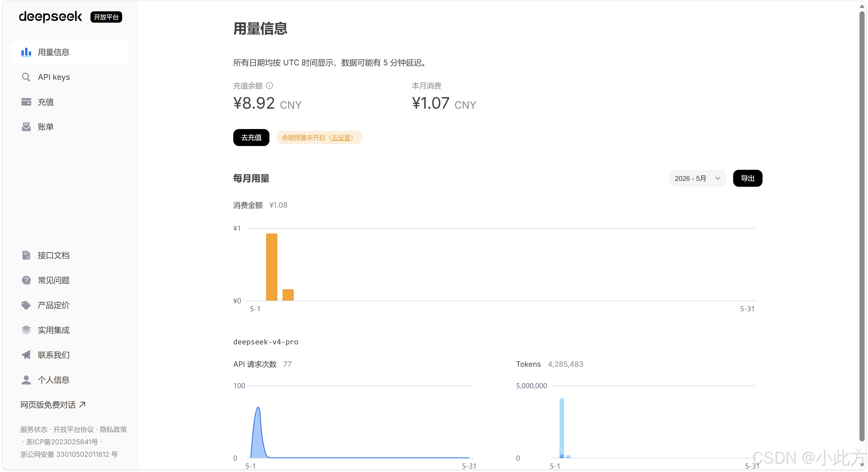Click the external arrow next to 网页版免费对话
This screenshot has height=472, width=868.
coord(82,404)
